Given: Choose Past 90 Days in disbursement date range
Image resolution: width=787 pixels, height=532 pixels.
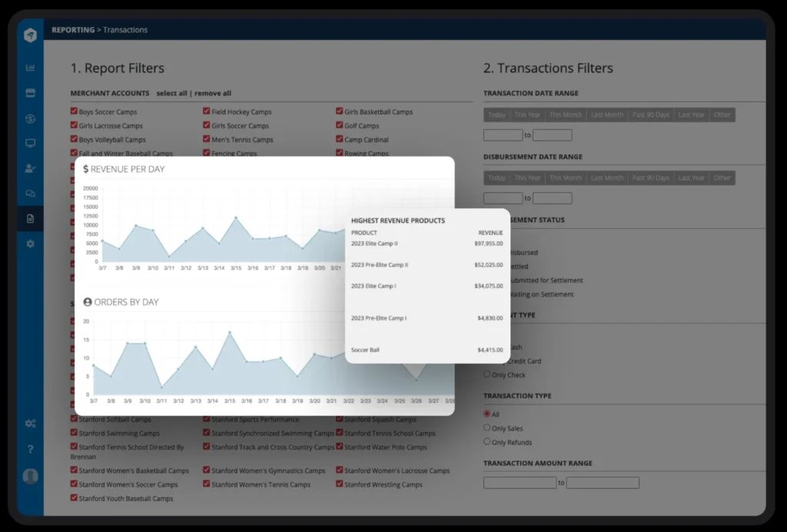Looking at the screenshot, I should [x=650, y=178].
